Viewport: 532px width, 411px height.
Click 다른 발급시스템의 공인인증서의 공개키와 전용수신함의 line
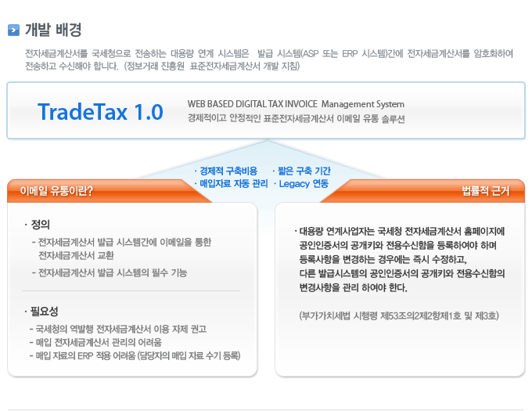click(402, 273)
